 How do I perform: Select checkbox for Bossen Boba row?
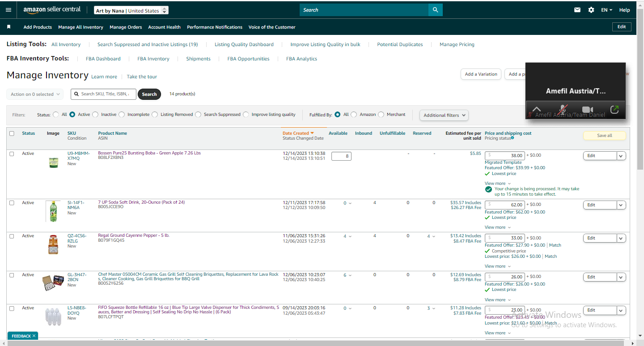coord(12,154)
